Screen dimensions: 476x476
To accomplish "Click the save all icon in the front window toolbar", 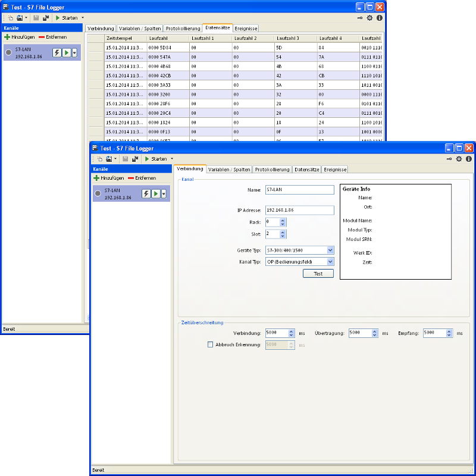I will [135, 159].
